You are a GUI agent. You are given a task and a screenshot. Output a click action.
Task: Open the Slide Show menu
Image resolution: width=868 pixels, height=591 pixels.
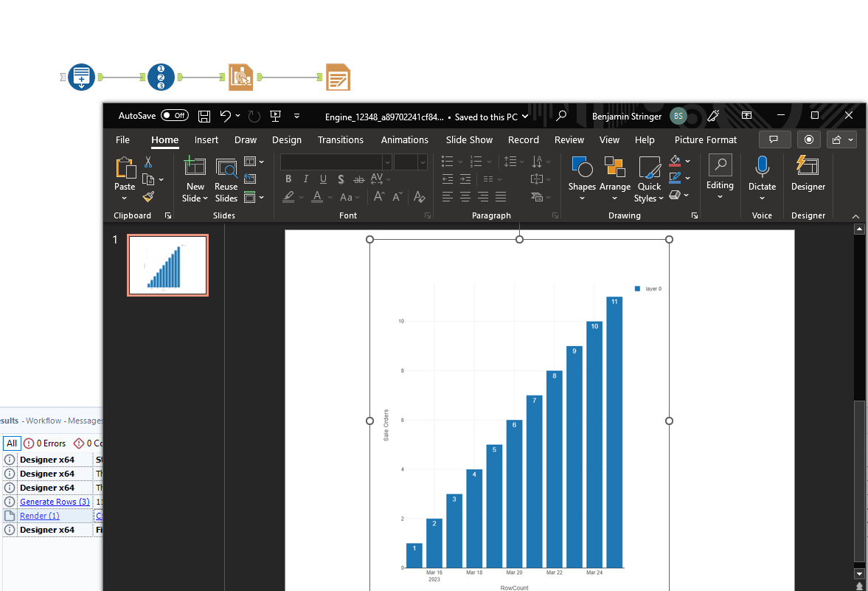(x=469, y=139)
